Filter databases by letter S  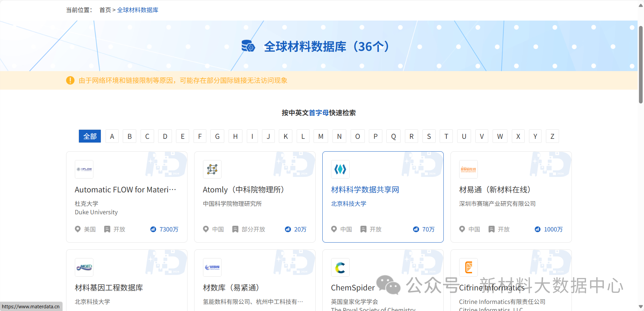tap(429, 136)
